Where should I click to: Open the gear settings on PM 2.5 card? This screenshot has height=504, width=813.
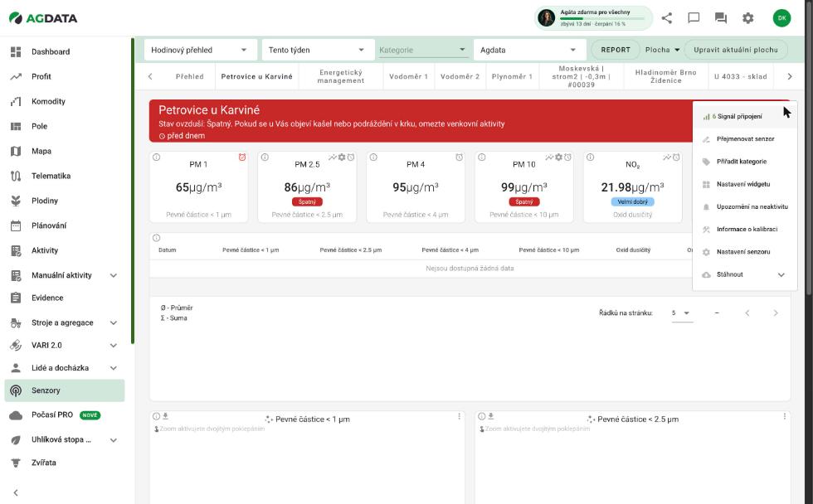(x=342, y=157)
